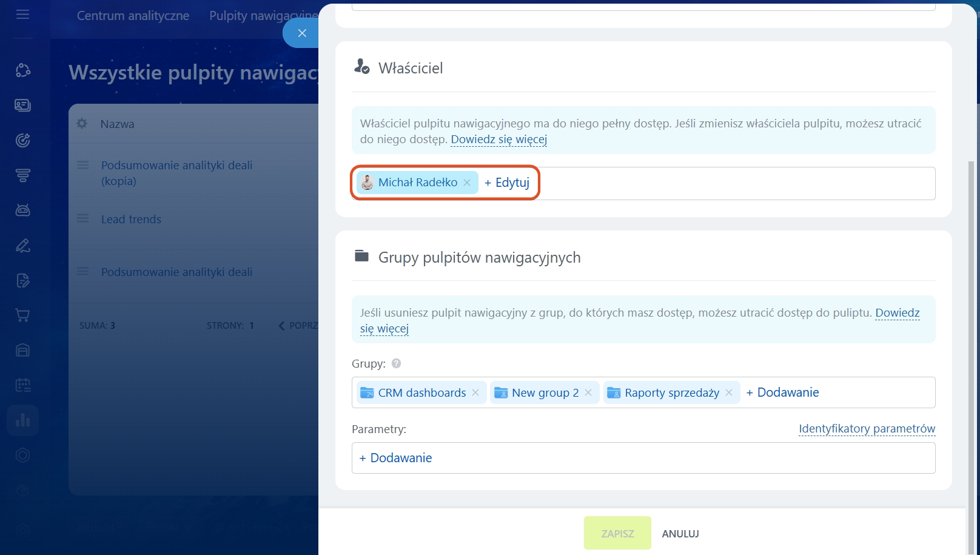Click Edytuj to change the owner
Viewport: 980px width, 555px height.
(507, 183)
